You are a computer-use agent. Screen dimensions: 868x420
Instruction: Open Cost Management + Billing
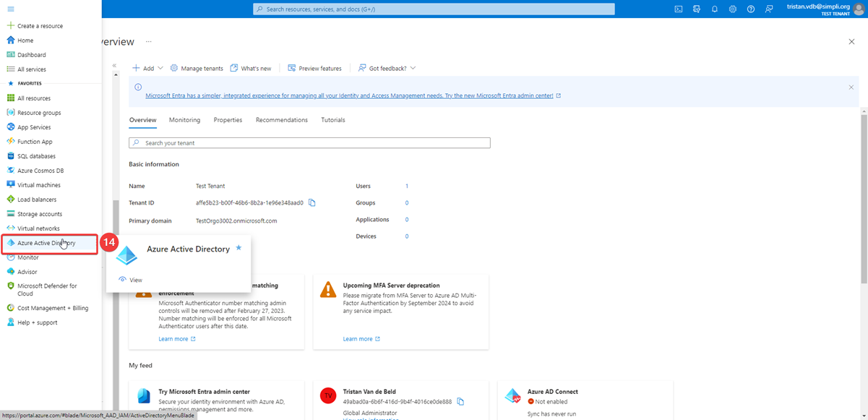point(50,307)
